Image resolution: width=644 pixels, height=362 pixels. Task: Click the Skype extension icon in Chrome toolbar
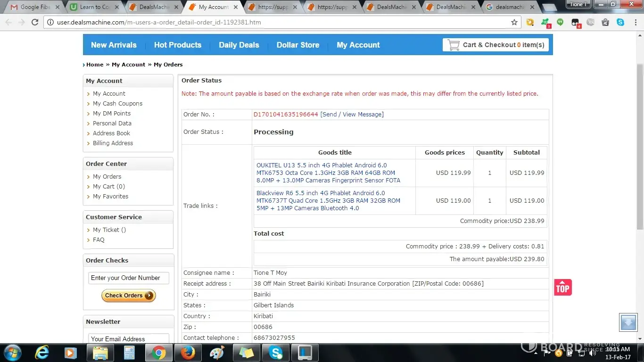(620, 22)
